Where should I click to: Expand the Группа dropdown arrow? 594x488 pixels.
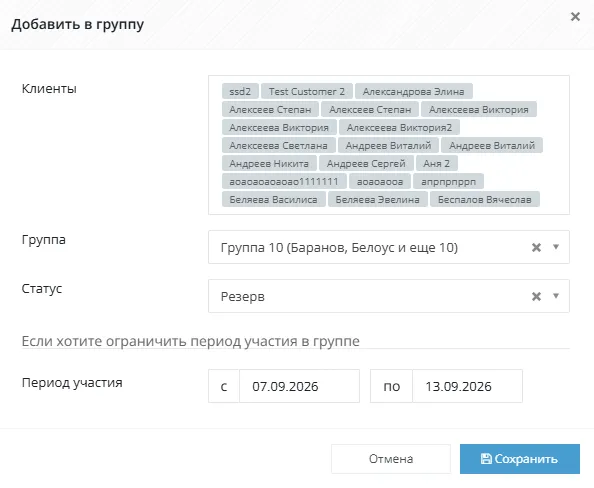pyautogui.click(x=556, y=247)
